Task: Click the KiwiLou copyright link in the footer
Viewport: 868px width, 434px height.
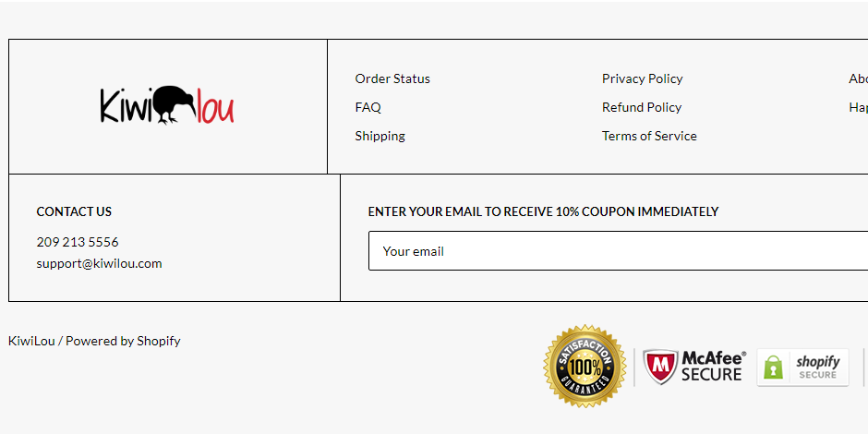Action: point(31,341)
